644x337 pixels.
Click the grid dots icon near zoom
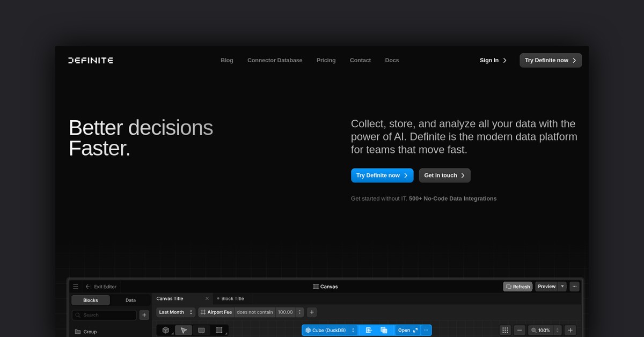505,330
